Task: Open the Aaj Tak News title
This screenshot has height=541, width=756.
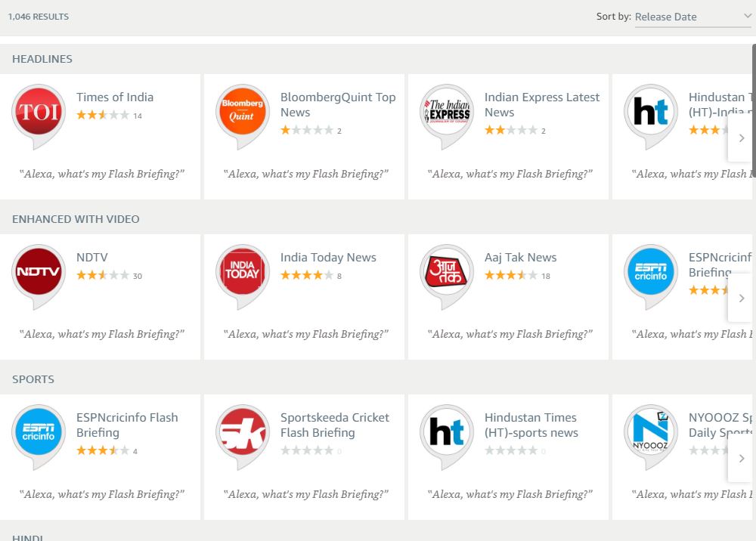Action: pos(521,257)
